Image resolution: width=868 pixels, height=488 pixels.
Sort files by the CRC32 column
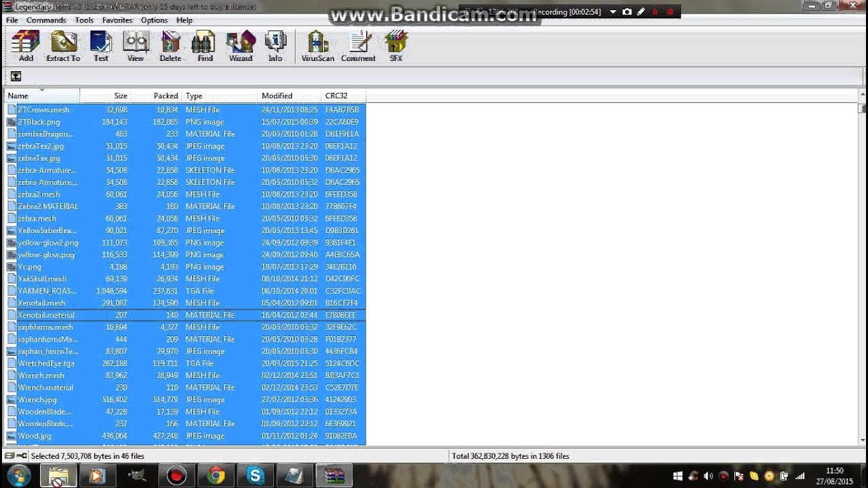[x=344, y=96]
